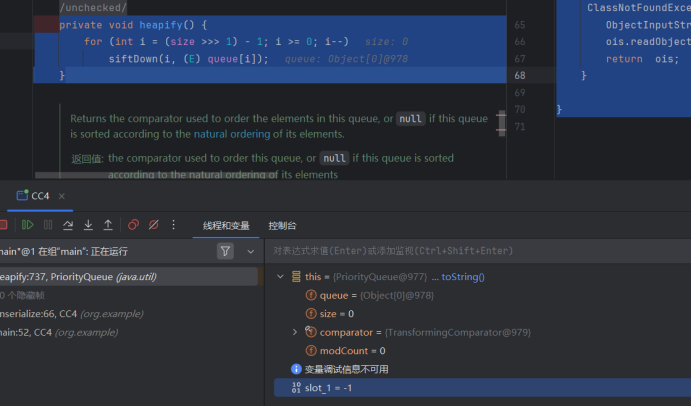The height and width of the screenshot is (407, 692).
Task: Switch to the 控制台 tab
Action: (x=282, y=226)
